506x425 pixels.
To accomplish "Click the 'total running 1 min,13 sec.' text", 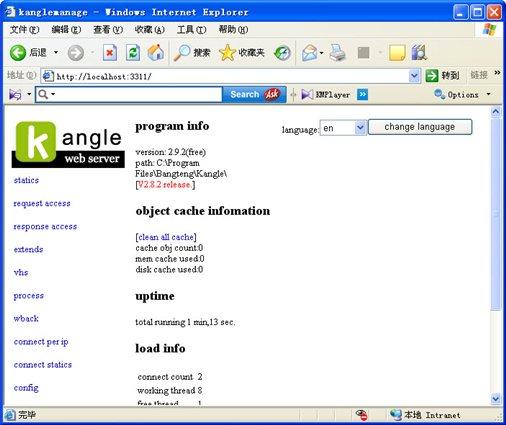I will [185, 322].
